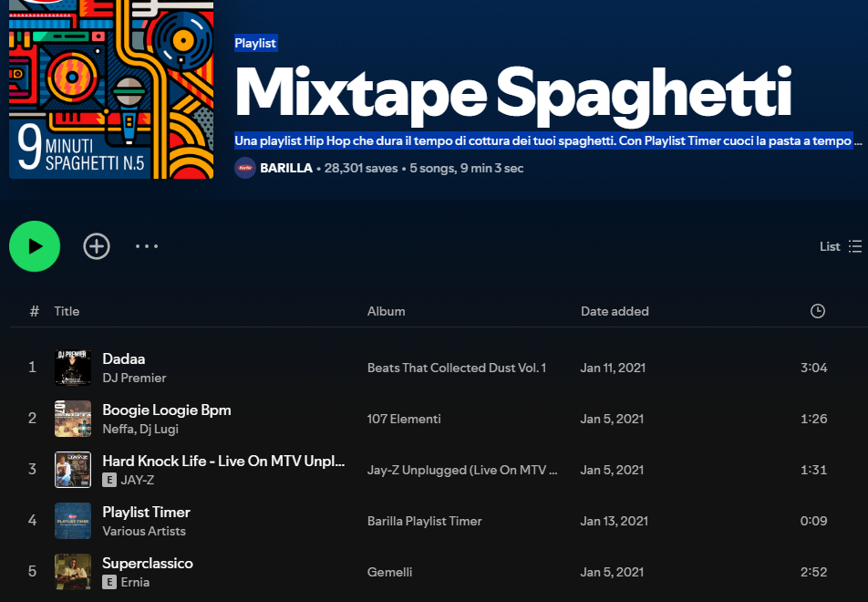Click the Date added column header
868x602 pixels.
615,311
